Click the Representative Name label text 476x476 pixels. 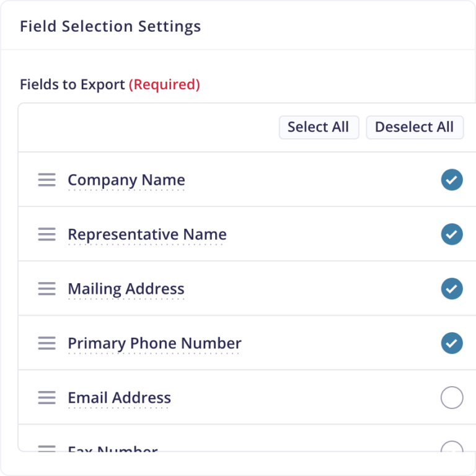147,234
